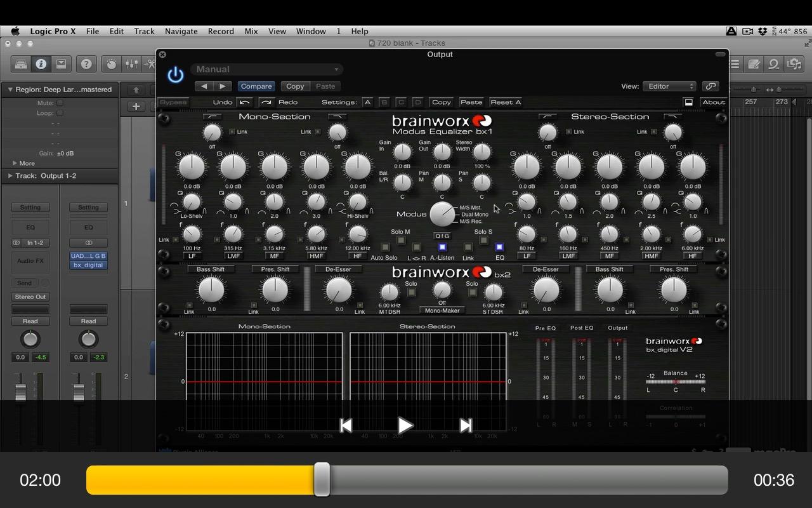The image size is (812, 508).
Task: Open Quick Help question mark icon
Action: coord(86,64)
